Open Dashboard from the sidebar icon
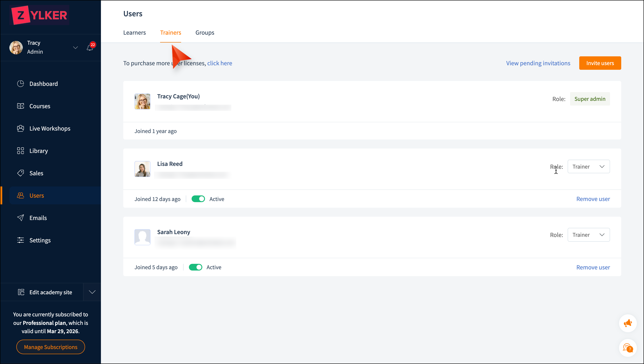 click(x=21, y=84)
